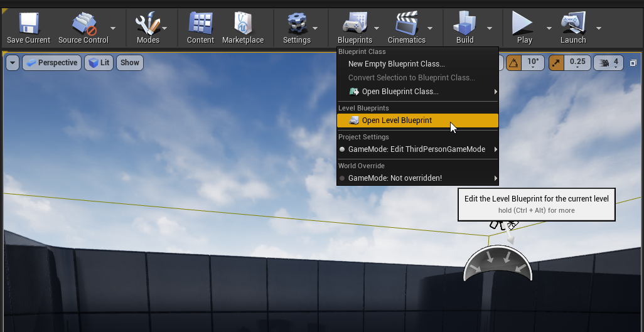Expand the Build options dropdown arrow

click(490, 28)
